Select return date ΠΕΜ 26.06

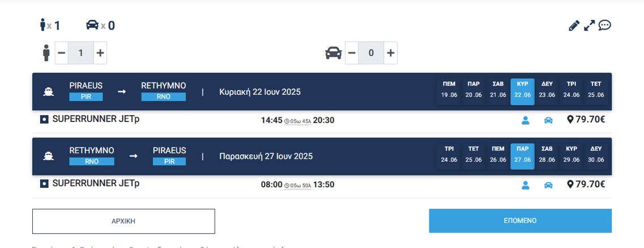click(498, 154)
